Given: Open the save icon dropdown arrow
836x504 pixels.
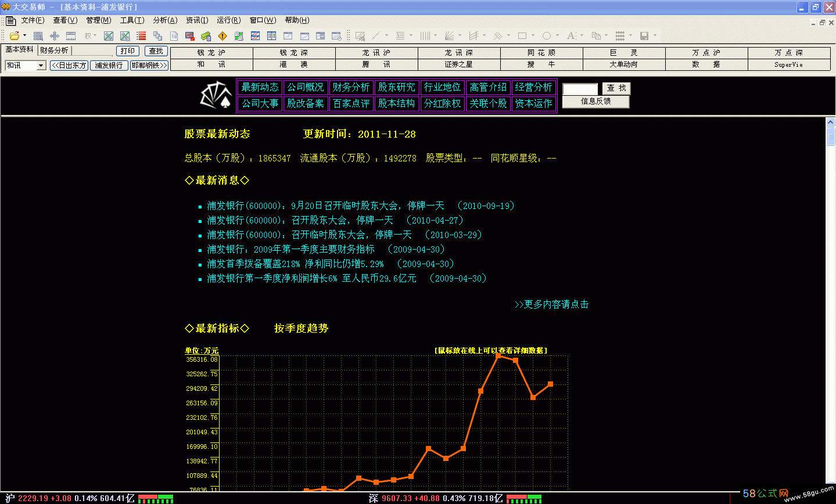Looking at the screenshot, I should pos(655,36).
